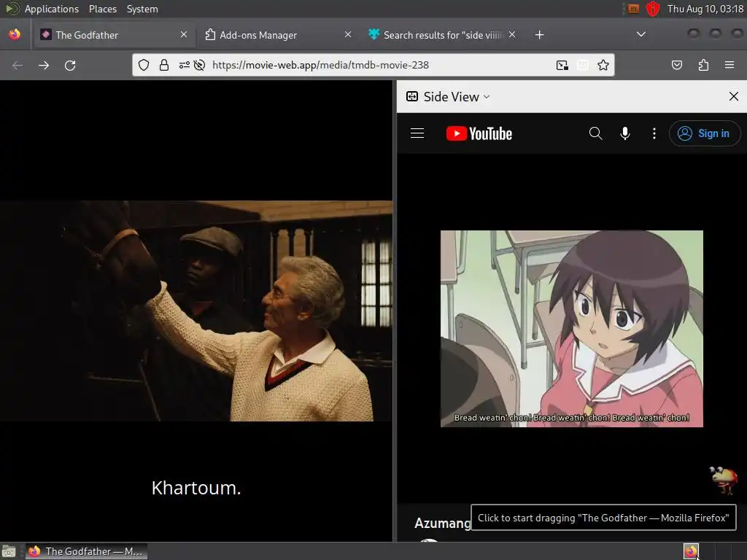Close the Search results tab
The width and height of the screenshot is (747, 560).
coord(512,34)
